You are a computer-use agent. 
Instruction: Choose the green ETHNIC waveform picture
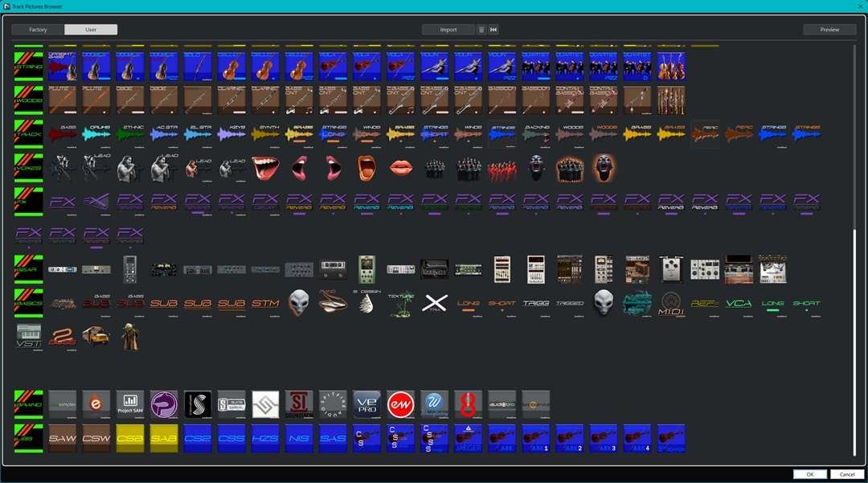pos(130,133)
